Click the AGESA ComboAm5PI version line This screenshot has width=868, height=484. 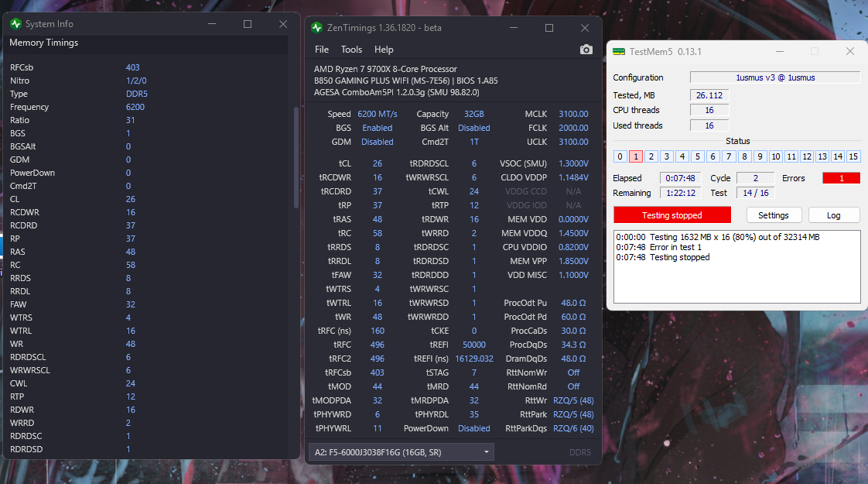[x=396, y=93]
